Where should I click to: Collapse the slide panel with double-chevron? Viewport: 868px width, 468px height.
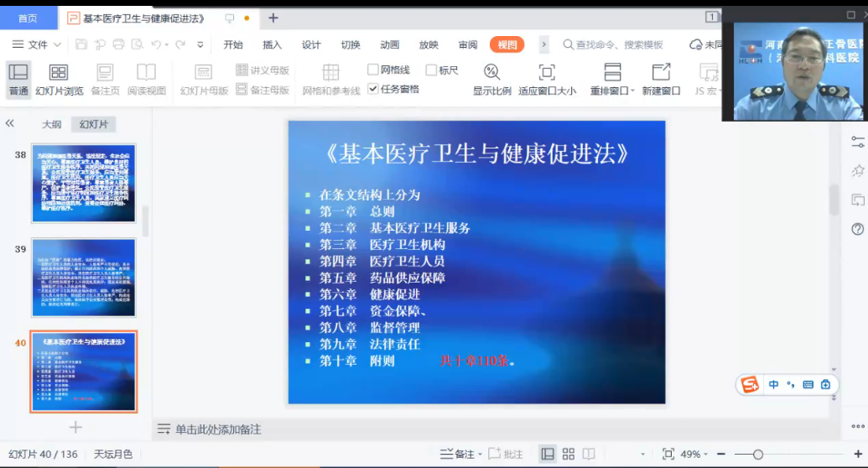point(10,123)
